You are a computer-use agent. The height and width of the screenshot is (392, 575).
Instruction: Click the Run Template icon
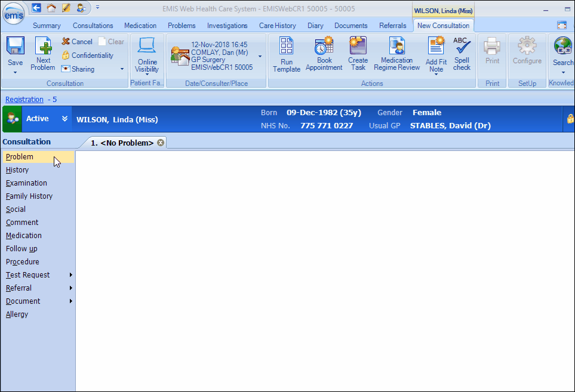pyautogui.click(x=287, y=46)
